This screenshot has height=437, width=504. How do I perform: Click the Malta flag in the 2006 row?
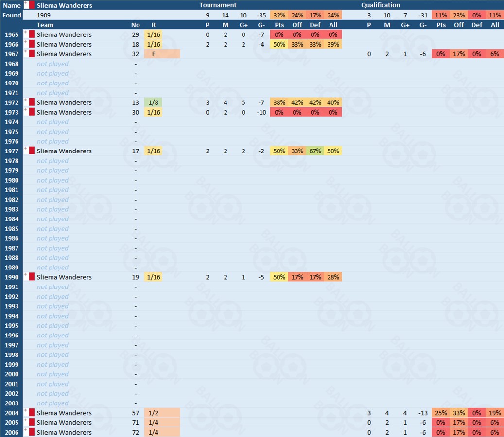(29, 433)
